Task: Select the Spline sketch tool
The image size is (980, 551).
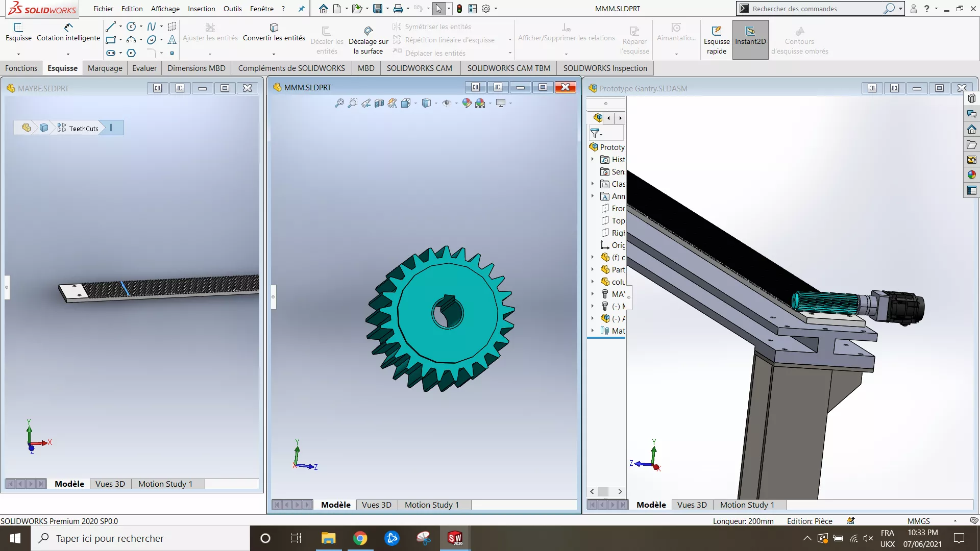Action: [x=152, y=27]
